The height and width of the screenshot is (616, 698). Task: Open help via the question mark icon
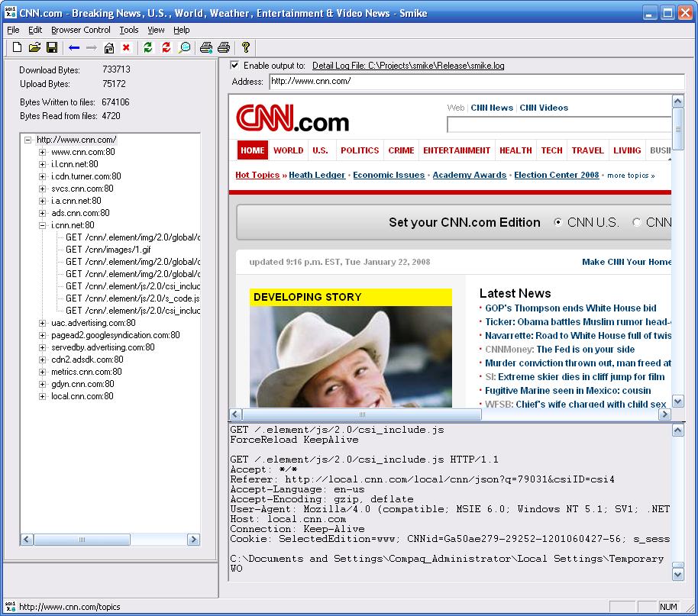click(246, 48)
